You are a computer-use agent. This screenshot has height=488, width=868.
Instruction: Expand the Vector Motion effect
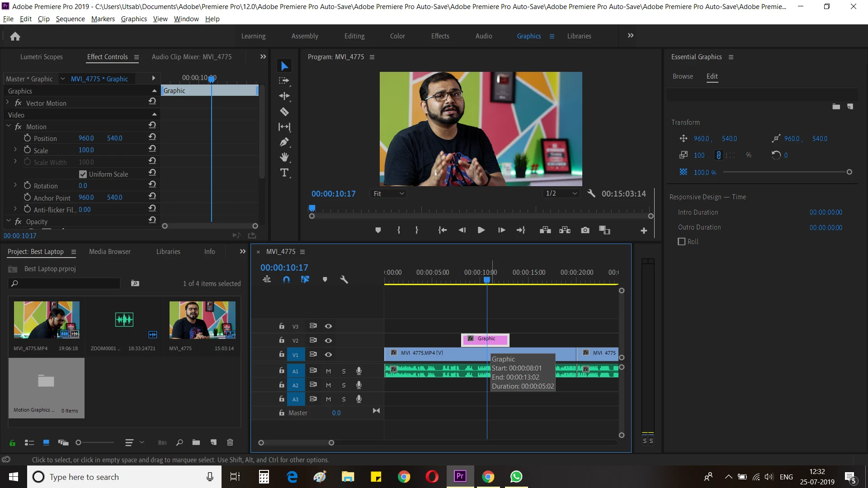point(8,103)
